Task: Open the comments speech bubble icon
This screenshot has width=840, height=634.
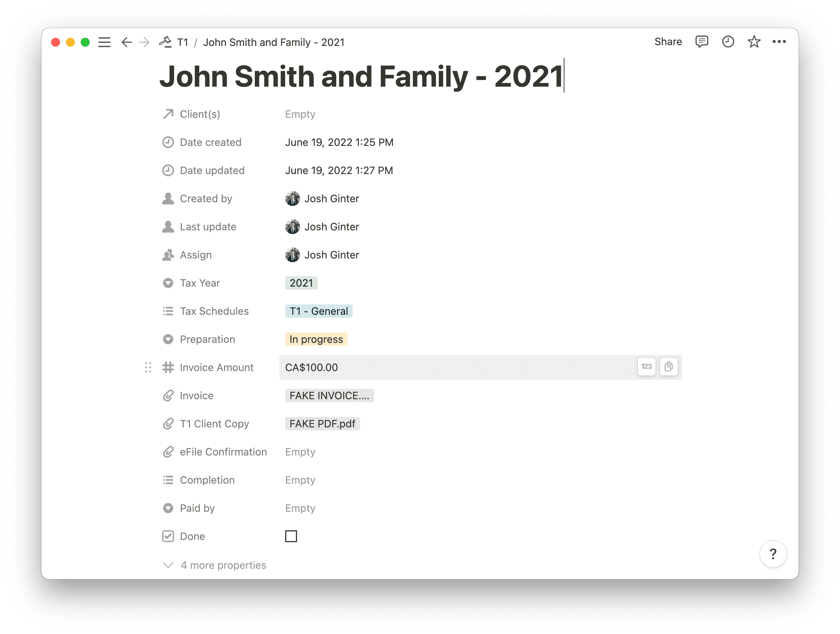Action: tap(701, 42)
